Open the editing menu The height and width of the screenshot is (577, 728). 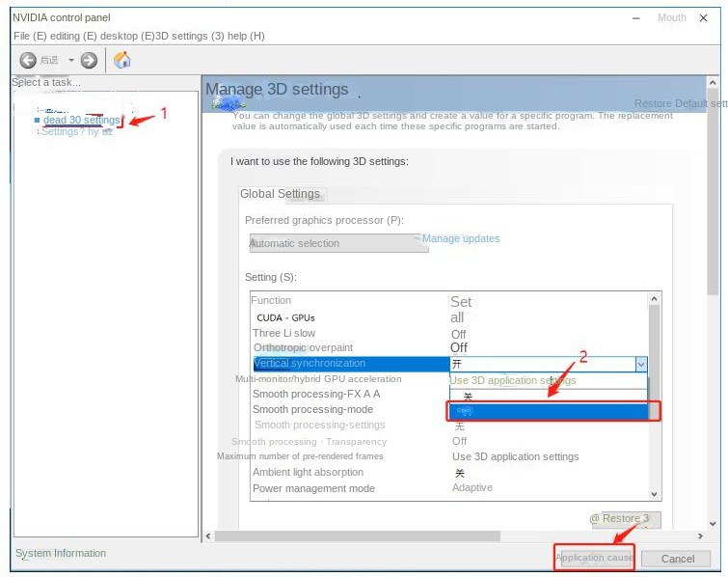(x=73, y=36)
